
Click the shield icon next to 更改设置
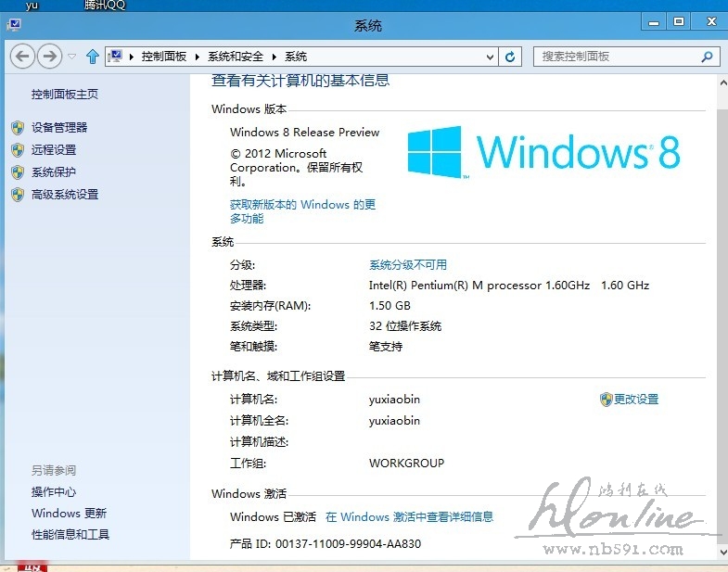(x=606, y=400)
